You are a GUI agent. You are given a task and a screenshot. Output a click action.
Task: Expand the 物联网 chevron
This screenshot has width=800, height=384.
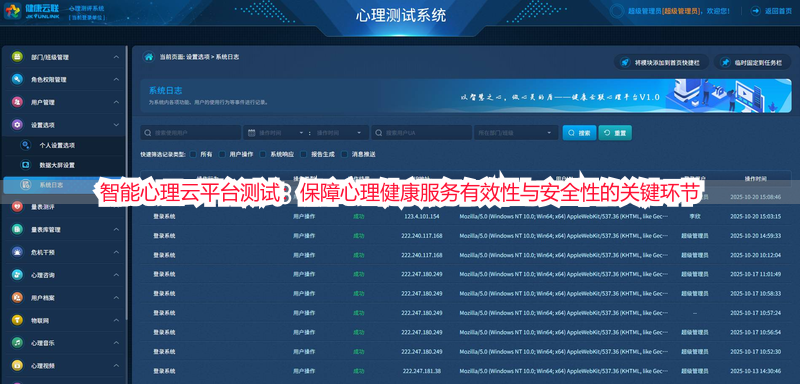[x=116, y=320]
